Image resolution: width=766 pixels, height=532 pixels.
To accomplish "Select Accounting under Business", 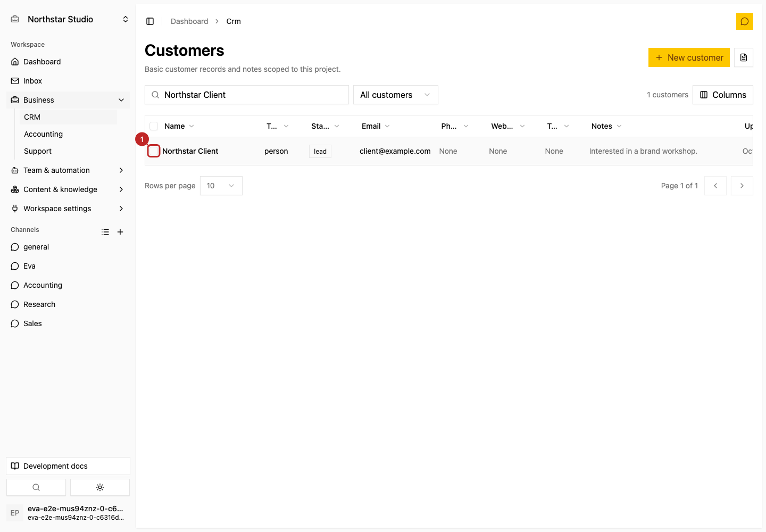I will point(68,134).
